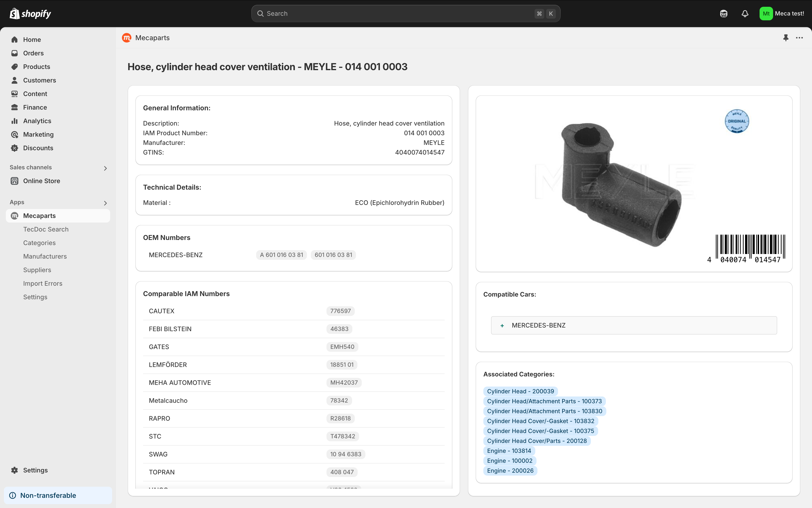Pin the Mecaparts app
Screen dimensions: 812x508
(786, 38)
